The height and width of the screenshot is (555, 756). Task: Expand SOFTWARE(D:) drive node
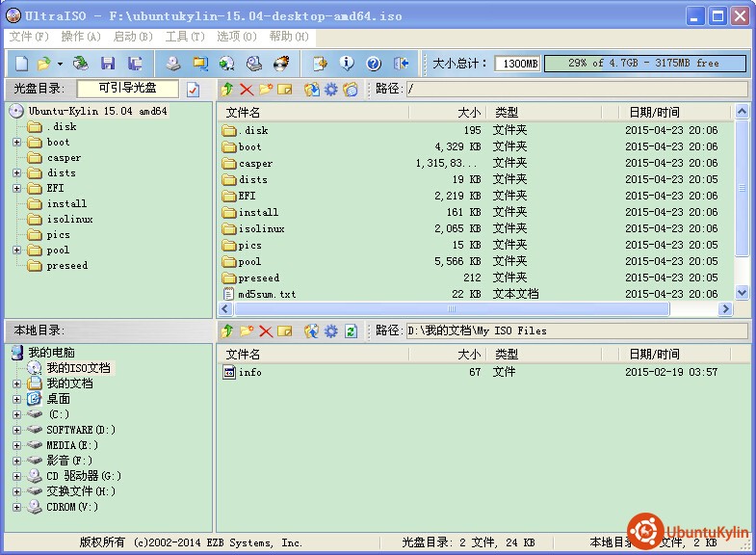[17, 430]
